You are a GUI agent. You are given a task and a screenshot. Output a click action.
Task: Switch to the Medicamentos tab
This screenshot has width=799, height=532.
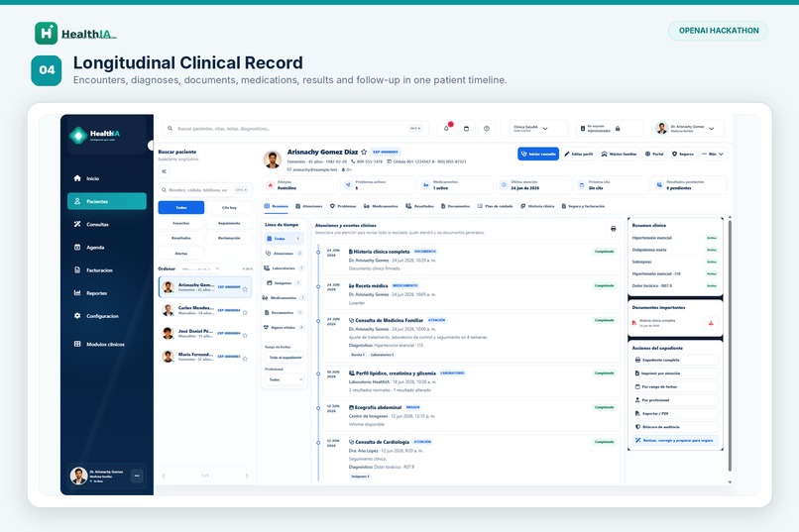[381, 206]
